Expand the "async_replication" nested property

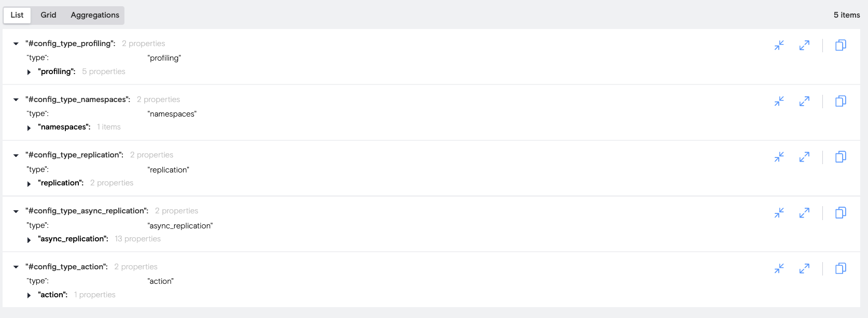tap(29, 240)
